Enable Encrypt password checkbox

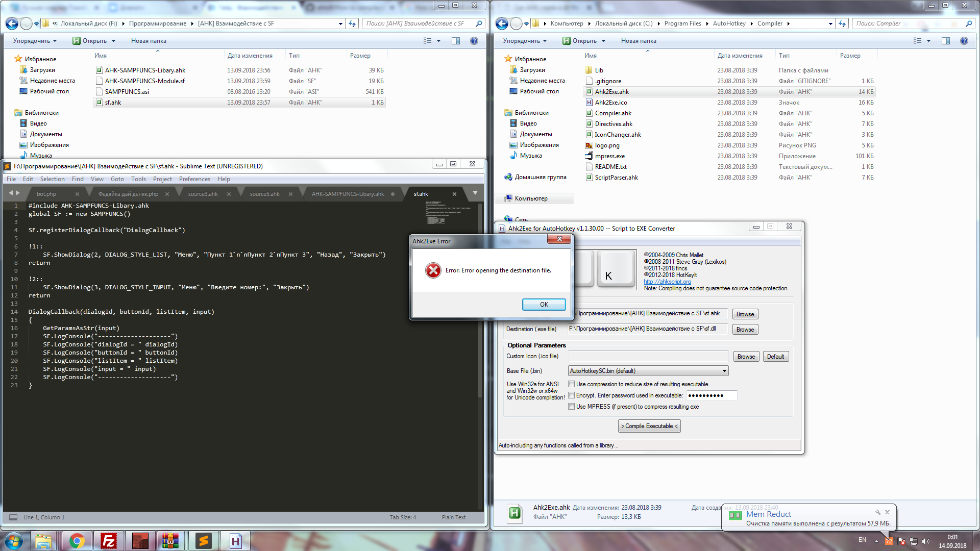pyautogui.click(x=572, y=395)
